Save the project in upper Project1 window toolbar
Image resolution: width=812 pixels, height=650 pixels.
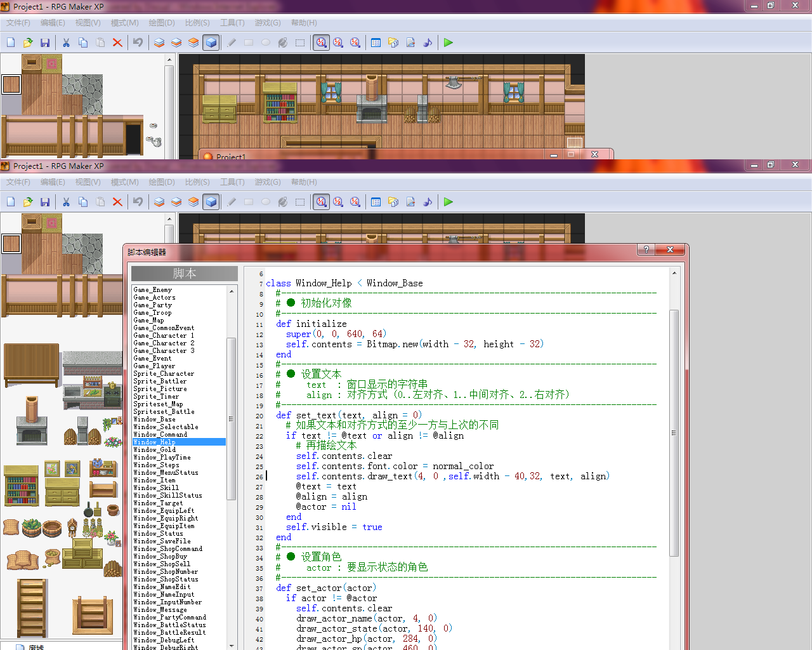[45, 43]
